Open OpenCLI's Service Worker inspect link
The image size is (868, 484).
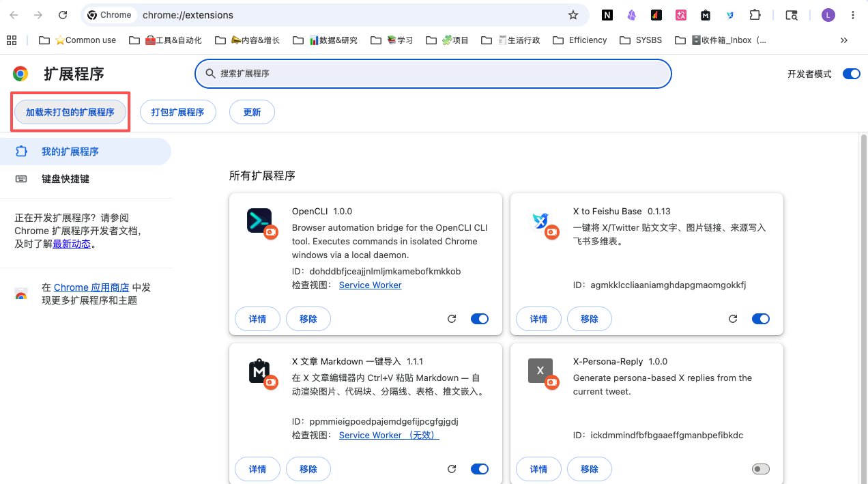tap(370, 285)
